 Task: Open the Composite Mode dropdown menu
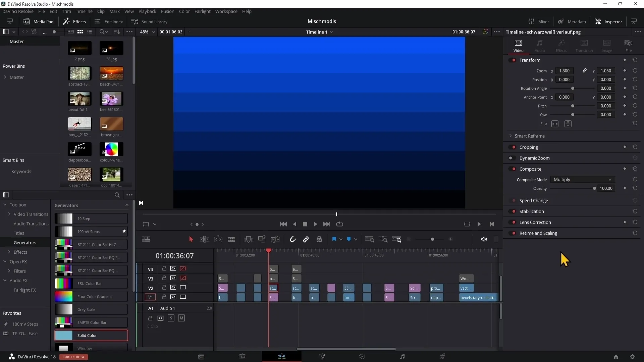[x=582, y=179]
